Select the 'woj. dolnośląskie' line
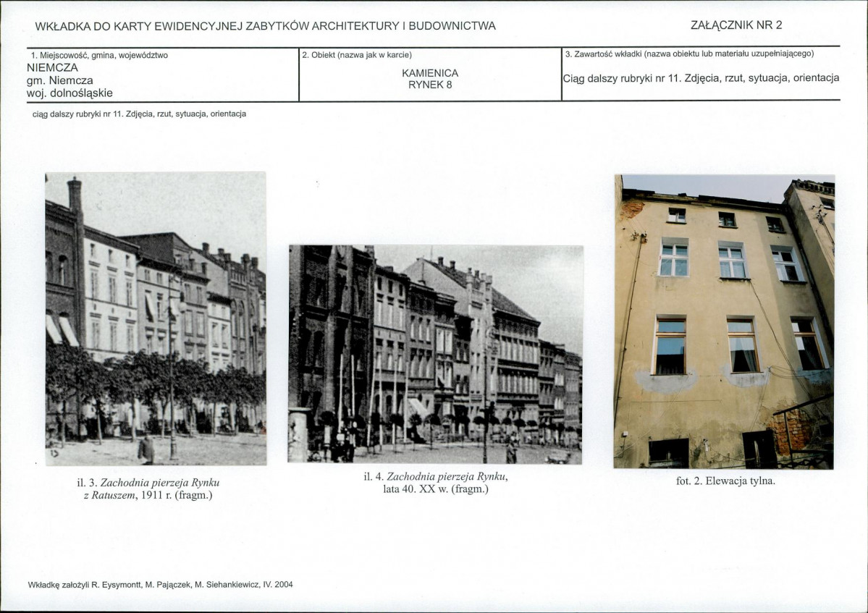This screenshot has width=868, height=613. point(69,93)
